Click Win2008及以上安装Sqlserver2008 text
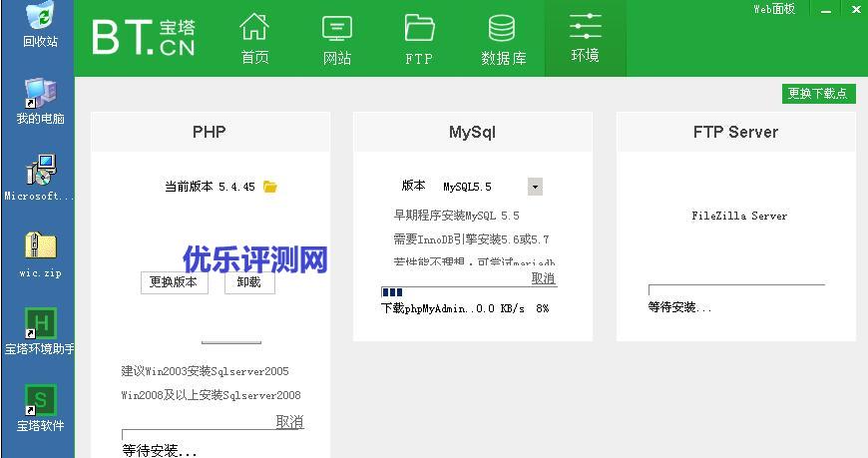The image size is (868, 458). [211, 395]
